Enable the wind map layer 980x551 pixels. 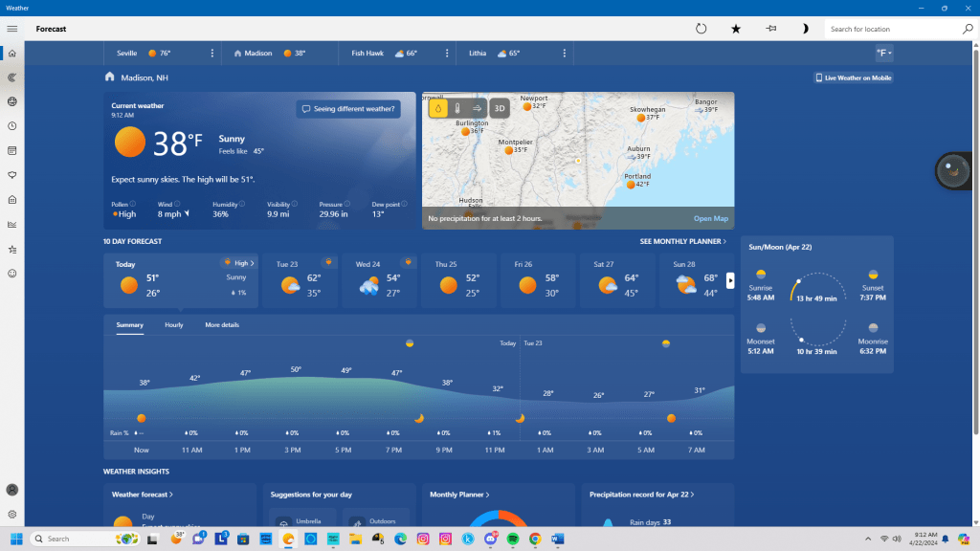477,108
